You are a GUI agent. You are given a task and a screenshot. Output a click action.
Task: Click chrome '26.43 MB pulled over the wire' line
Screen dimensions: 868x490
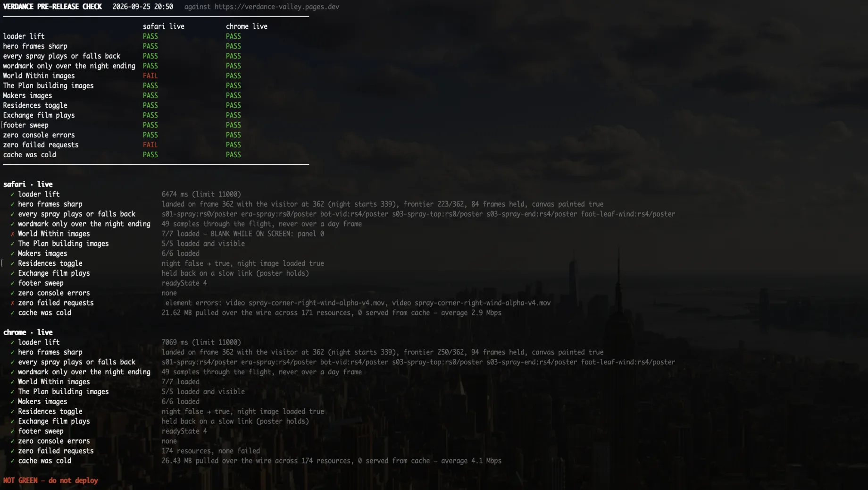pos(331,461)
